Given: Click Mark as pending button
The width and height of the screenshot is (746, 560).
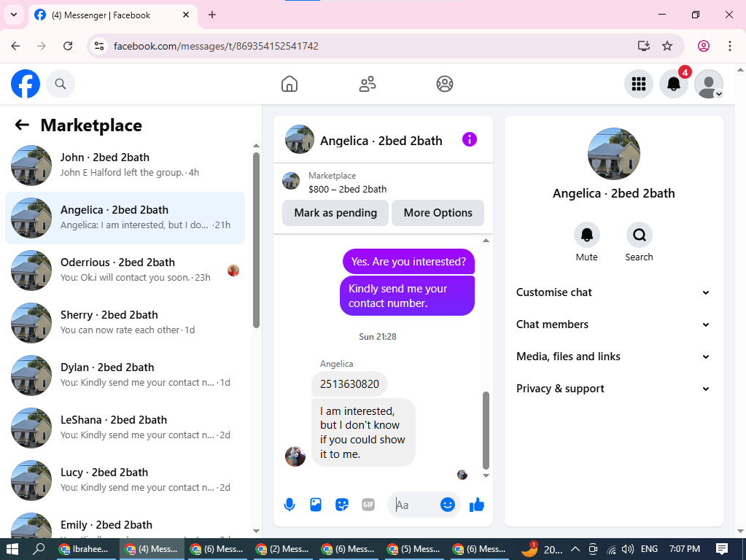Looking at the screenshot, I should point(335,213).
